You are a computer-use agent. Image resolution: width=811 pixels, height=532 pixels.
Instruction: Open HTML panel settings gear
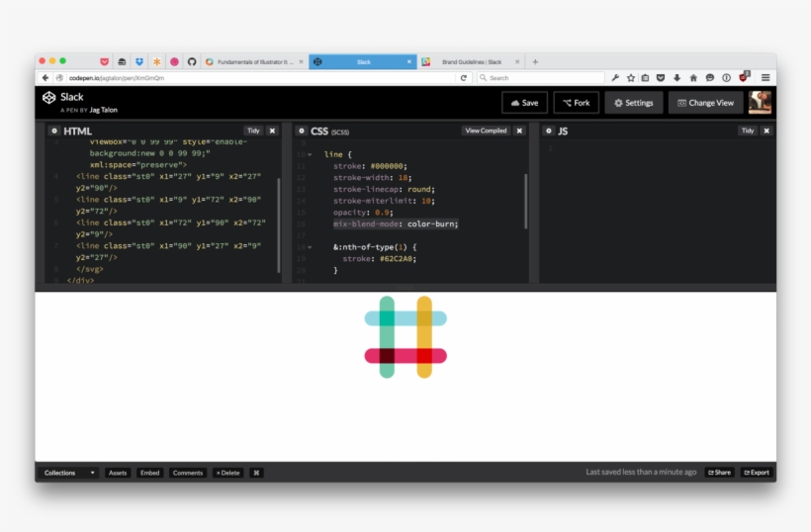click(54, 131)
